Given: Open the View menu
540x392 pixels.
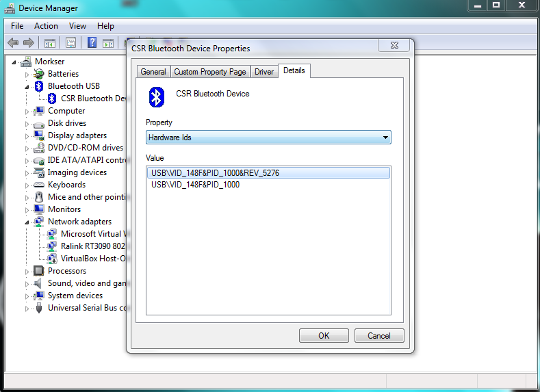Looking at the screenshot, I should click(x=77, y=26).
